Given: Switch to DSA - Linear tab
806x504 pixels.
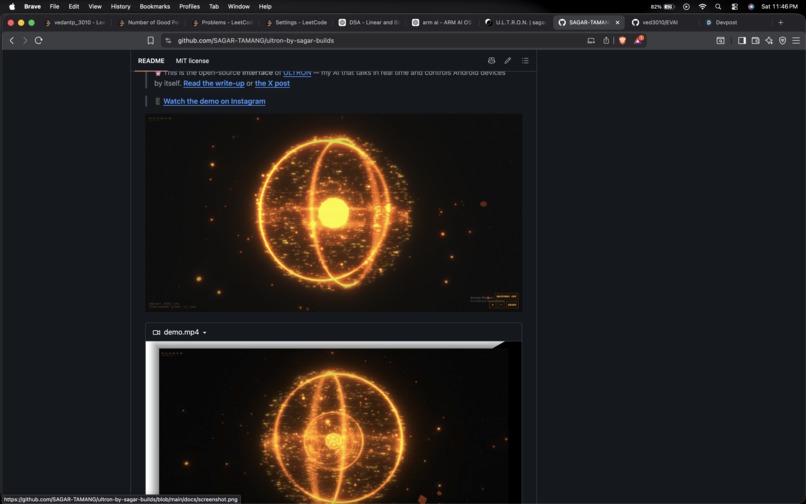Looking at the screenshot, I should point(370,23).
